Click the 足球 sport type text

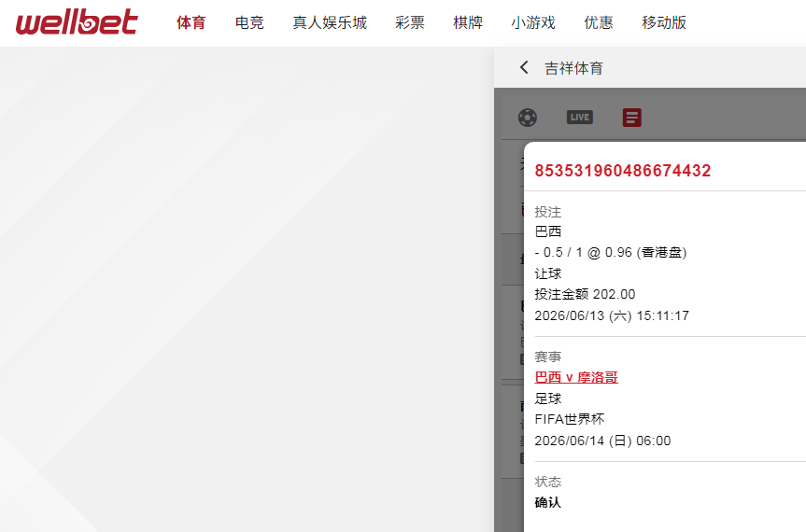pyautogui.click(x=548, y=399)
